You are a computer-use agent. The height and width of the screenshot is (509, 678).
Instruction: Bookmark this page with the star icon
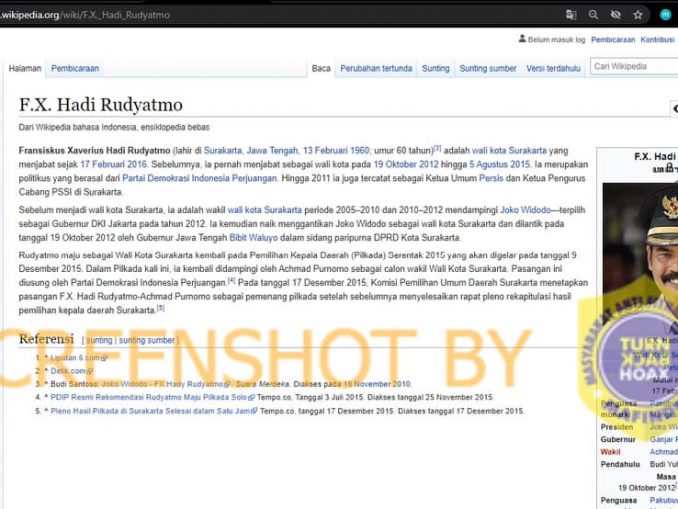pos(638,15)
